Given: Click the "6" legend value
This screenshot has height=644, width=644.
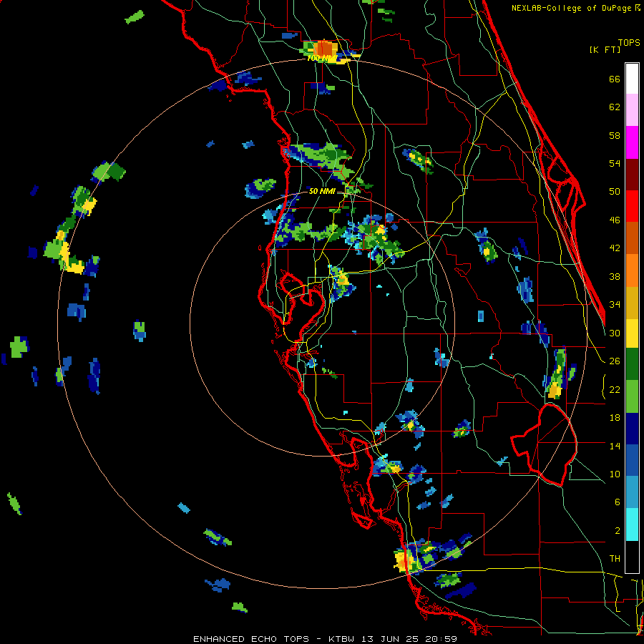Looking at the screenshot, I should coord(617,502).
